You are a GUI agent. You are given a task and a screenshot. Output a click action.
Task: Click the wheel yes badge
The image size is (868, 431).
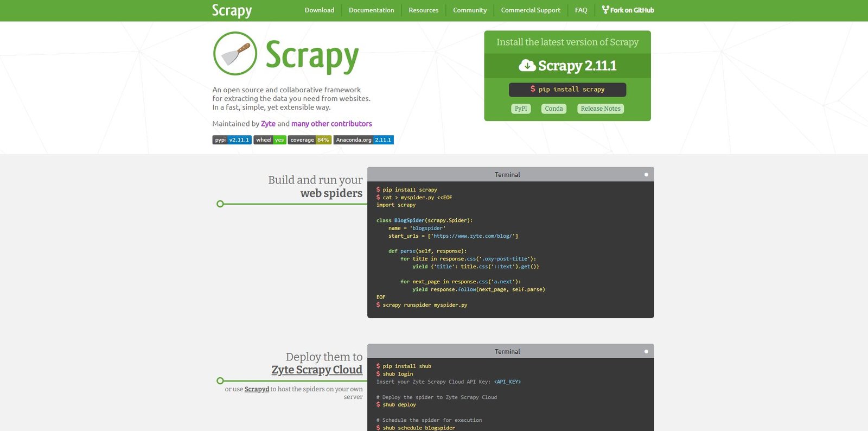(270, 140)
